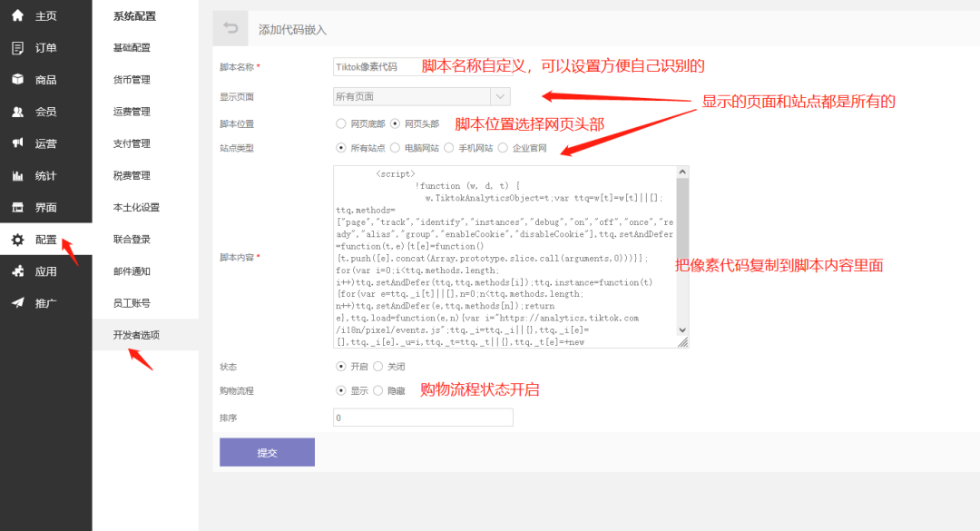This screenshot has width=980, height=531.
Task: Click the home icon beside 主页
Action: (17, 15)
